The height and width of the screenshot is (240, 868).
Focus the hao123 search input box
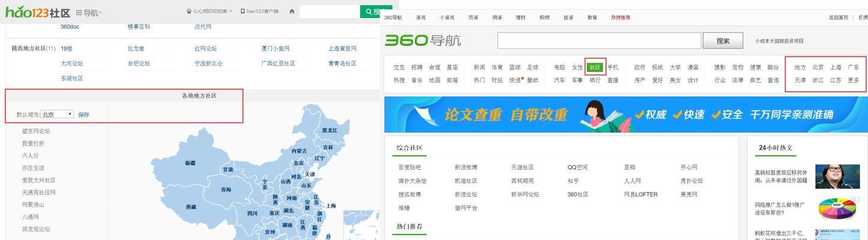pyautogui.click(x=329, y=11)
